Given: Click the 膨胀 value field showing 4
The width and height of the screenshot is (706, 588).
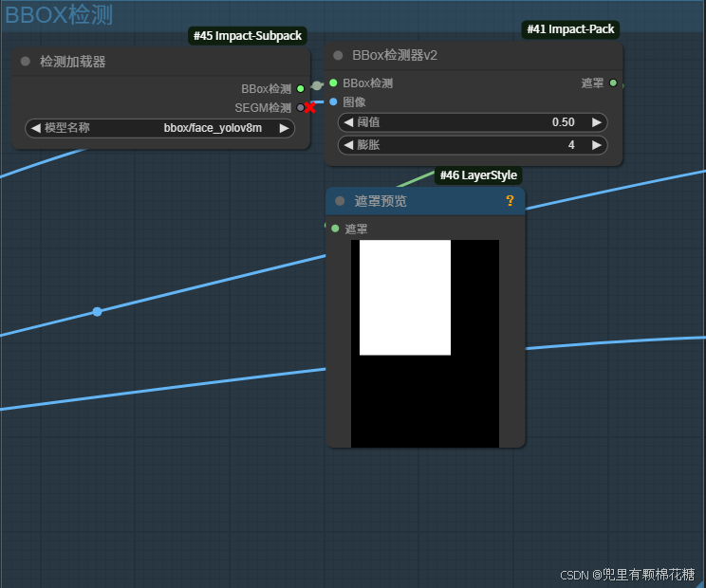Looking at the screenshot, I should coord(473,145).
